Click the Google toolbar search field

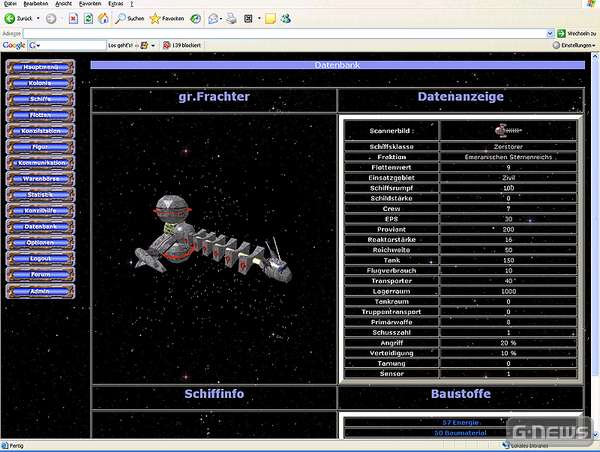[67, 46]
